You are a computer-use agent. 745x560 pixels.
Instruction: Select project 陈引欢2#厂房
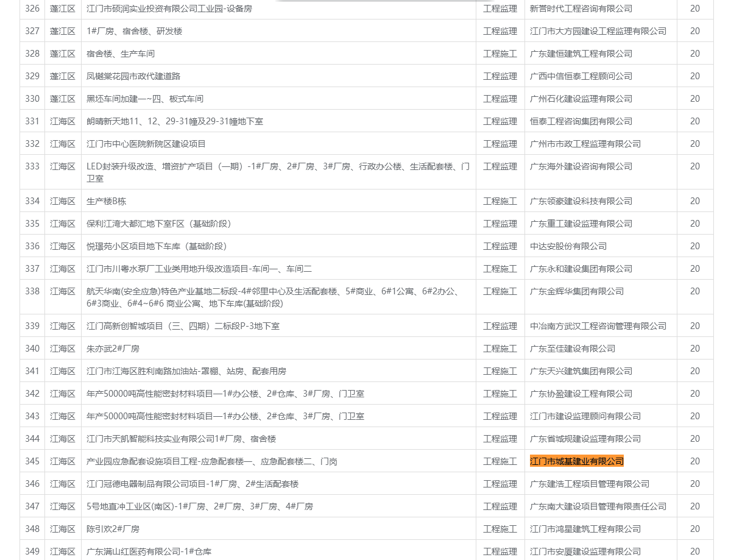(x=113, y=529)
